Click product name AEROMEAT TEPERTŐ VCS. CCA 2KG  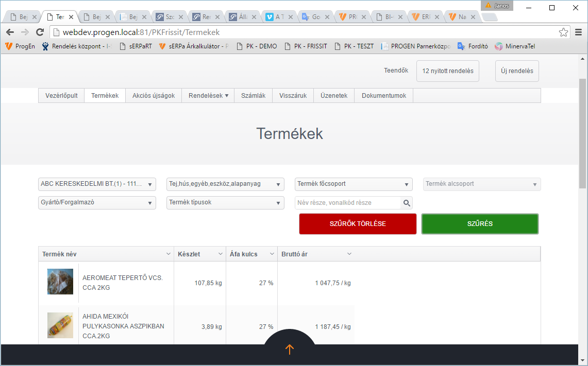[x=123, y=283]
